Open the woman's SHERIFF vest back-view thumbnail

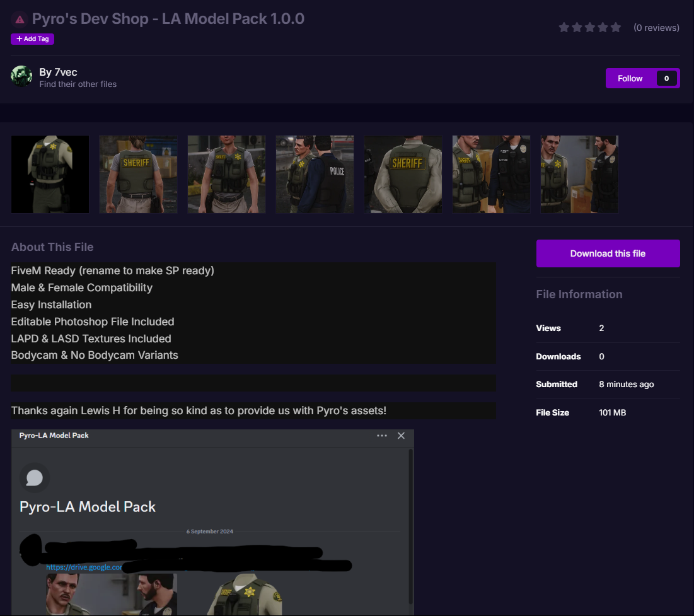pyautogui.click(x=138, y=174)
